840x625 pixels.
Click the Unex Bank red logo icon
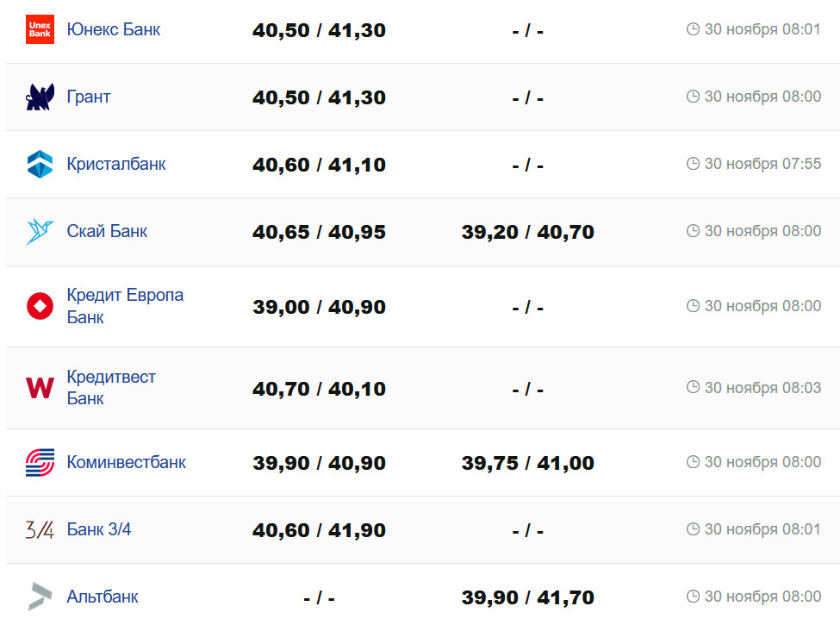tap(40, 30)
